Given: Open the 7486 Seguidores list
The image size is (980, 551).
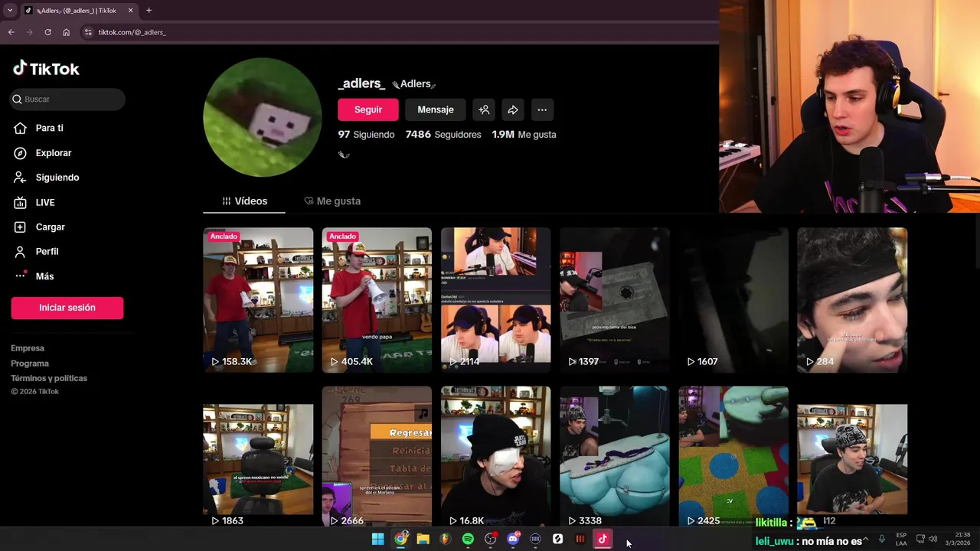Looking at the screenshot, I should point(443,135).
